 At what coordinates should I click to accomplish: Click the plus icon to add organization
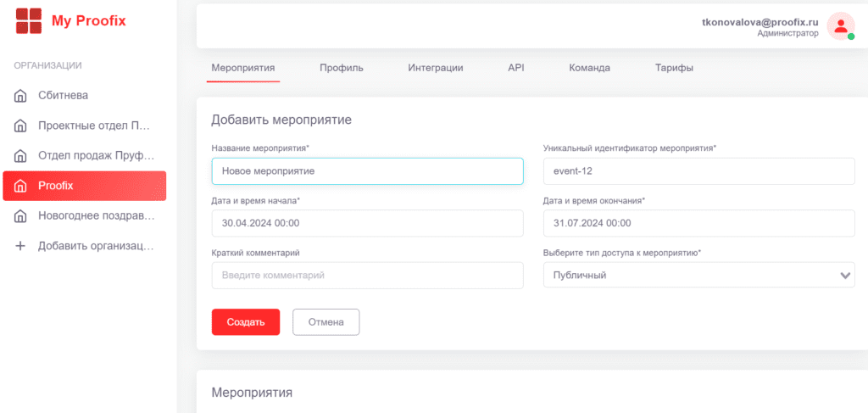click(x=20, y=246)
